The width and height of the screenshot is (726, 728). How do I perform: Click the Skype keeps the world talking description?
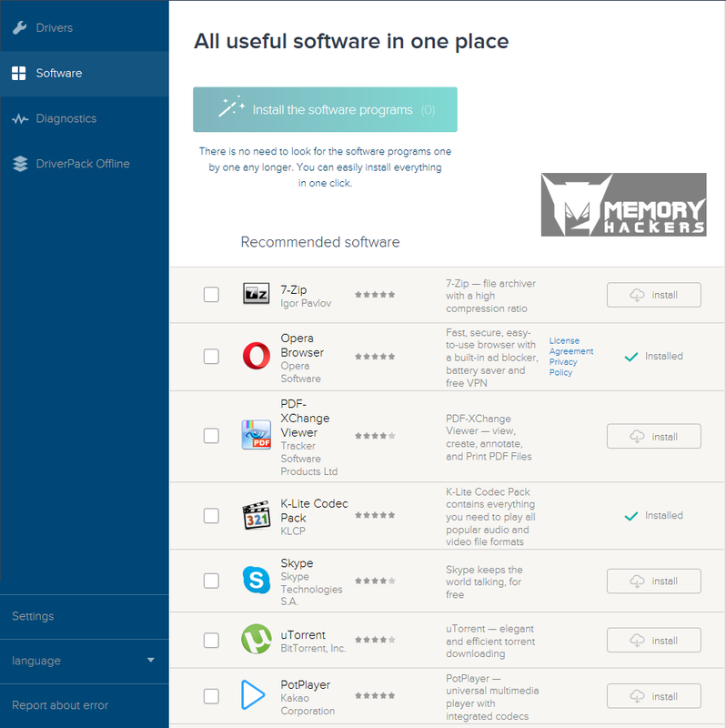(x=484, y=581)
